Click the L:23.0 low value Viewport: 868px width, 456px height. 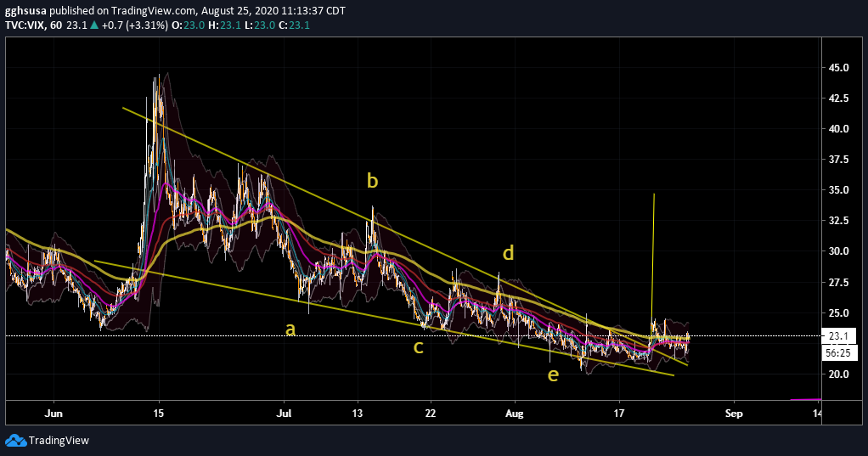coord(259,25)
